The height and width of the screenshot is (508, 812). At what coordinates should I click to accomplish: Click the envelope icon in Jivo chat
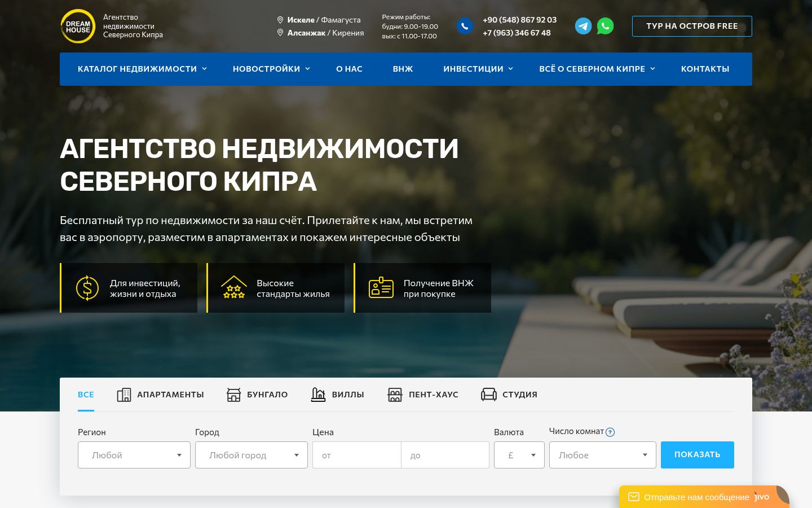click(x=634, y=497)
